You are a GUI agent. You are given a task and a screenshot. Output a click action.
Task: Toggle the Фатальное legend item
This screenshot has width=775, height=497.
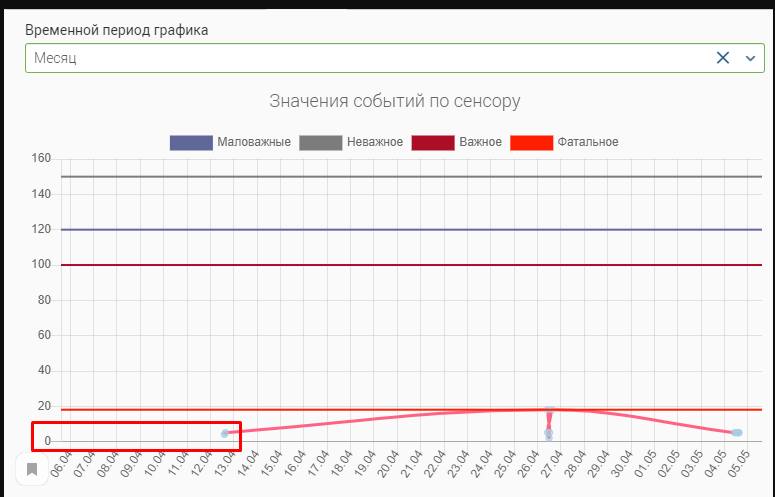[564, 142]
